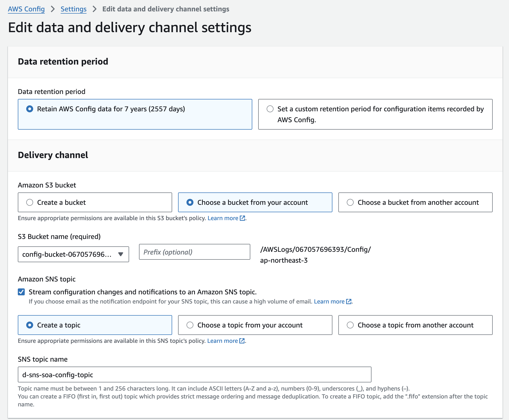Open Settings breadcrumb link
The height and width of the screenshot is (420, 509).
coord(73,9)
